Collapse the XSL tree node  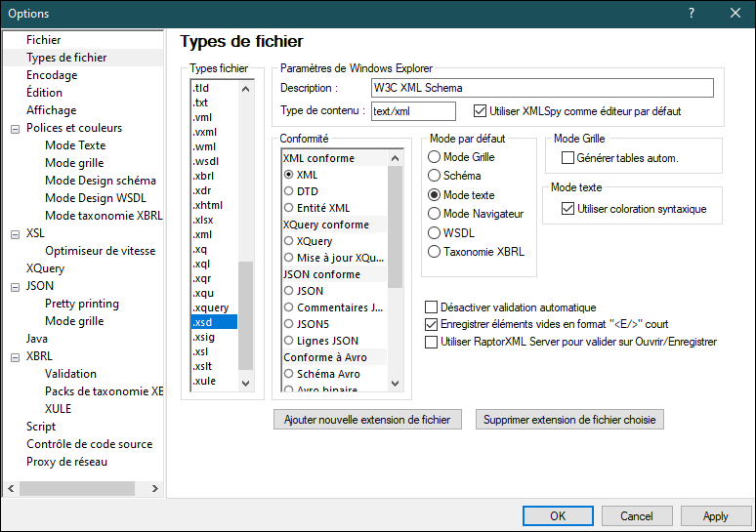coord(15,233)
